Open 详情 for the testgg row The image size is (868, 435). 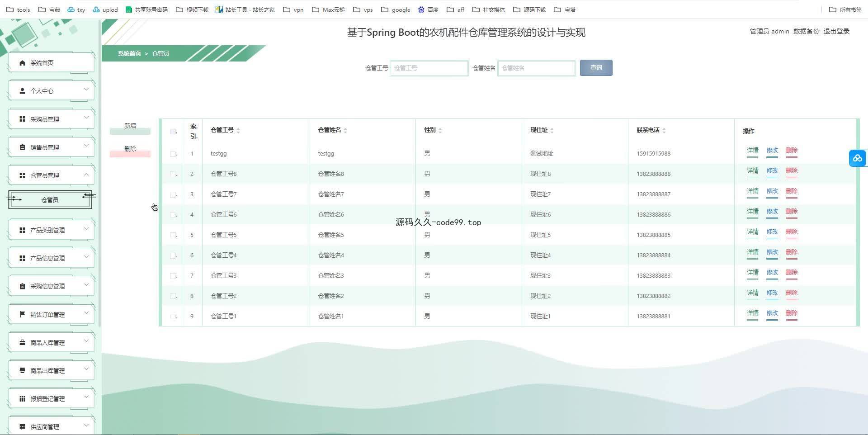(753, 151)
